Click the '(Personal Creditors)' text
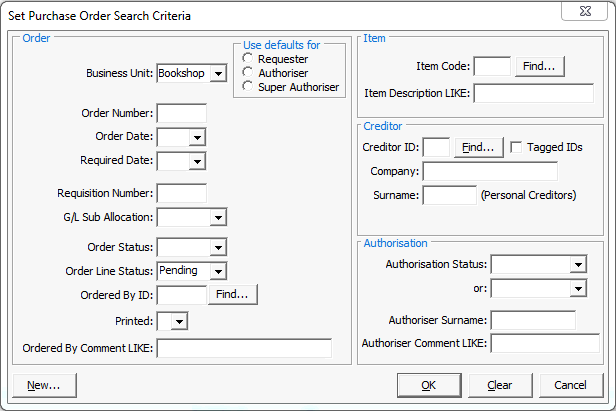This screenshot has width=616, height=411. 528,195
